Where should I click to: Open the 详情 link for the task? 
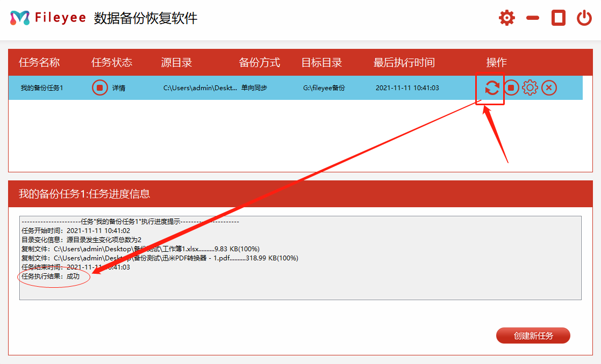tap(119, 88)
